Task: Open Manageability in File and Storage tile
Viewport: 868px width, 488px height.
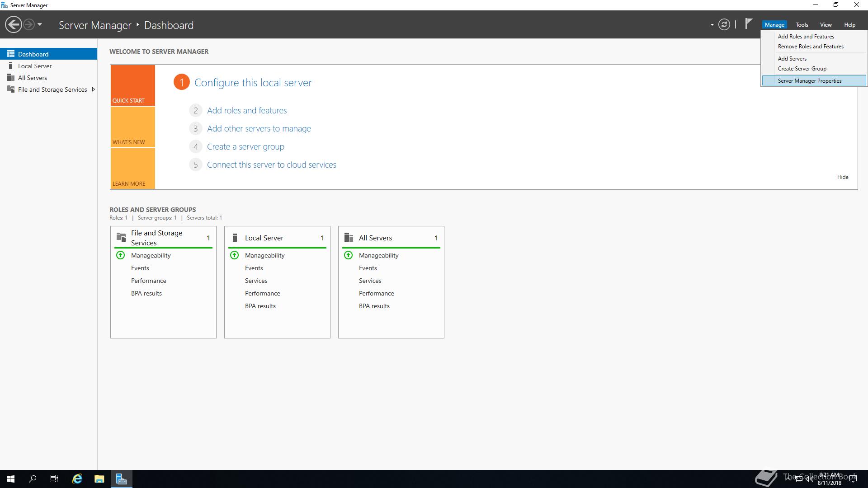Action: click(x=151, y=255)
